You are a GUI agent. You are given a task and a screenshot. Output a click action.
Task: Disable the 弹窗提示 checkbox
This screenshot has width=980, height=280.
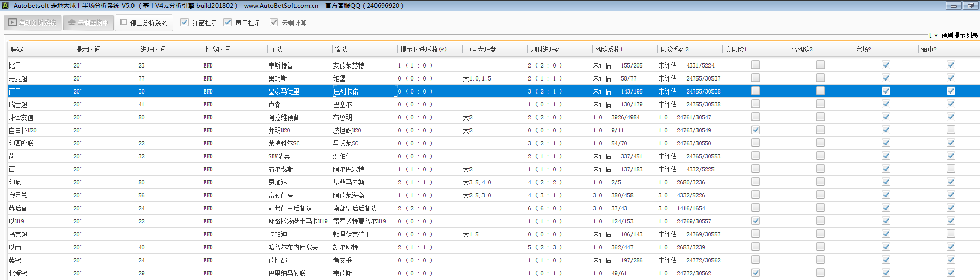(184, 22)
